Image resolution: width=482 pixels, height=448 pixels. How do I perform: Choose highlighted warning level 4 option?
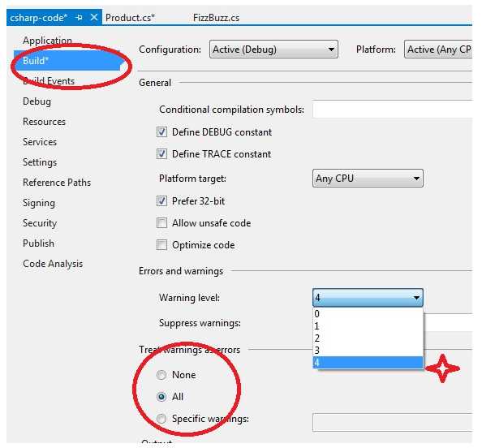click(x=368, y=363)
